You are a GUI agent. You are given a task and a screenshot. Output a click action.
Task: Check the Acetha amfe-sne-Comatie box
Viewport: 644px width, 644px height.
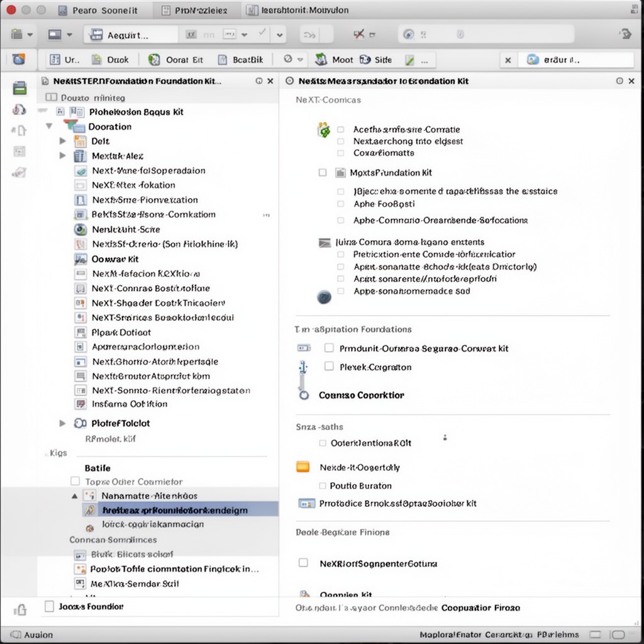340,130
